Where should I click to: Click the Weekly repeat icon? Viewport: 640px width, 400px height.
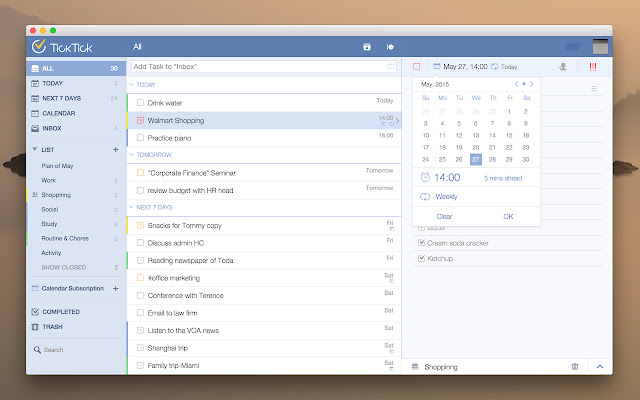tap(425, 197)
